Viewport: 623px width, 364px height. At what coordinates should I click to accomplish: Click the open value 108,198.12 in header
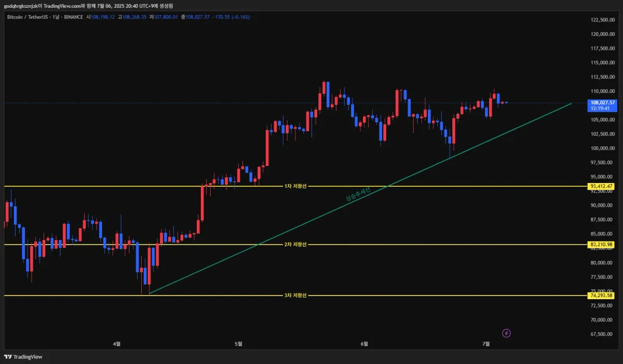103,17
